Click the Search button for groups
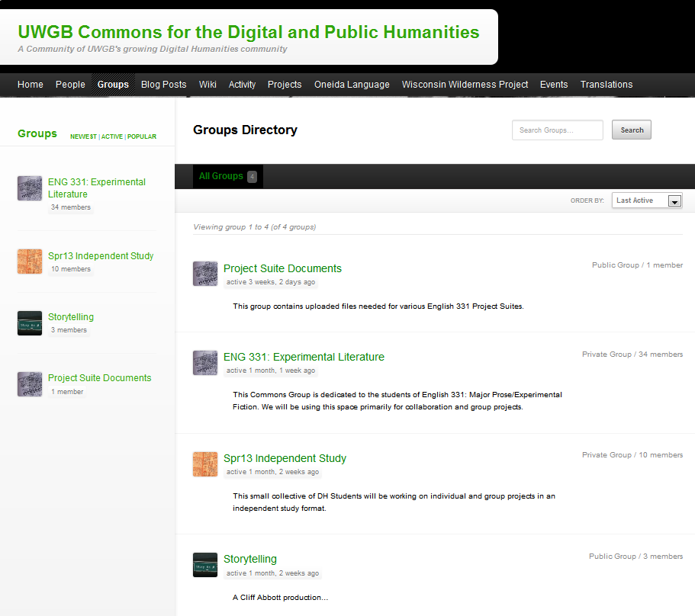The height and width of the screenshot is (616, 695). [632, 130]
